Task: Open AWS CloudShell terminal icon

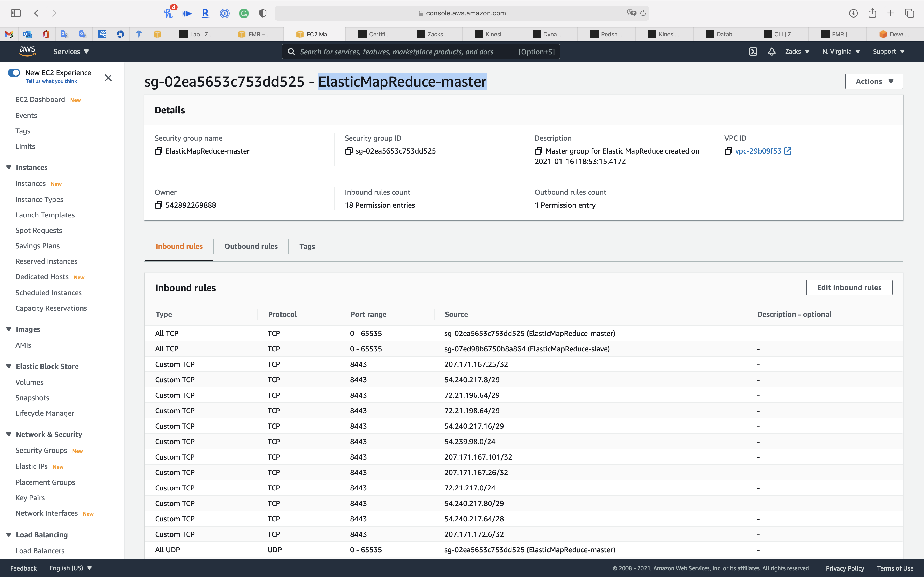Action: (753, 52)
